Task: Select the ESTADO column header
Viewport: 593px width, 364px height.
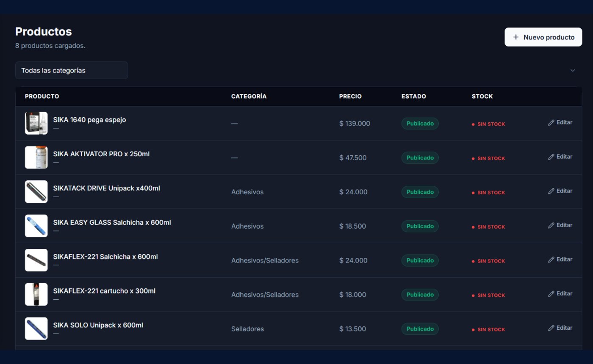Action: pos(414,97)
